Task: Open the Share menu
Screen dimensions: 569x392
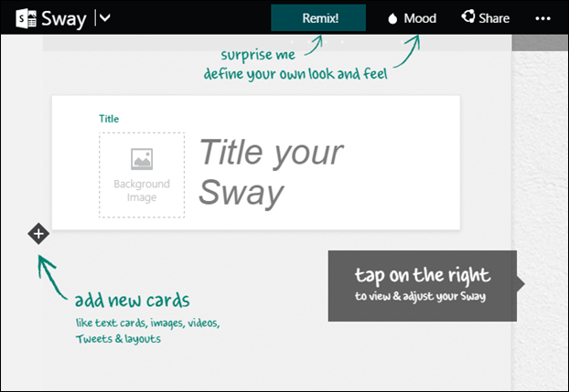Action: point(486,17)
